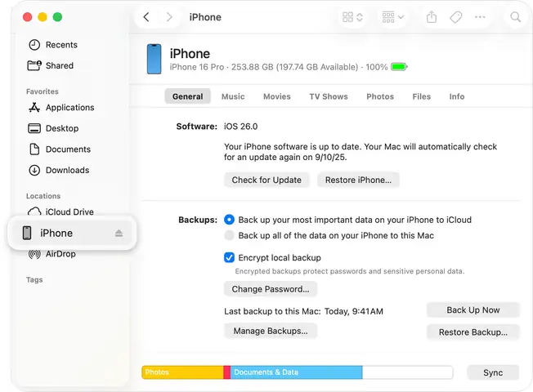Open Applications in the sidebar
This screenshot has width=533, height=392.
pos(61,107)
